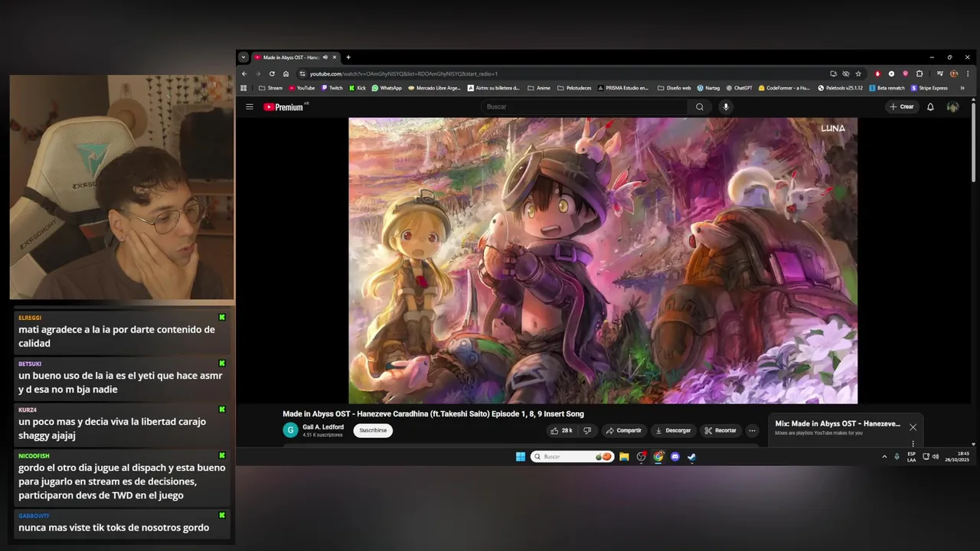Open the Windows Start menu
The height and width of the screenshot is (551, 980).
tap(521, 457)
